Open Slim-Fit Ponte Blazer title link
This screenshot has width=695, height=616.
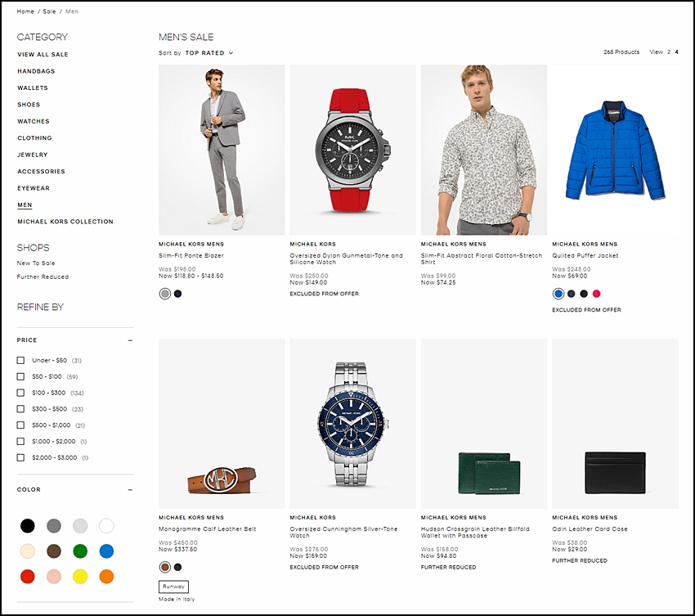pos(191,255)
